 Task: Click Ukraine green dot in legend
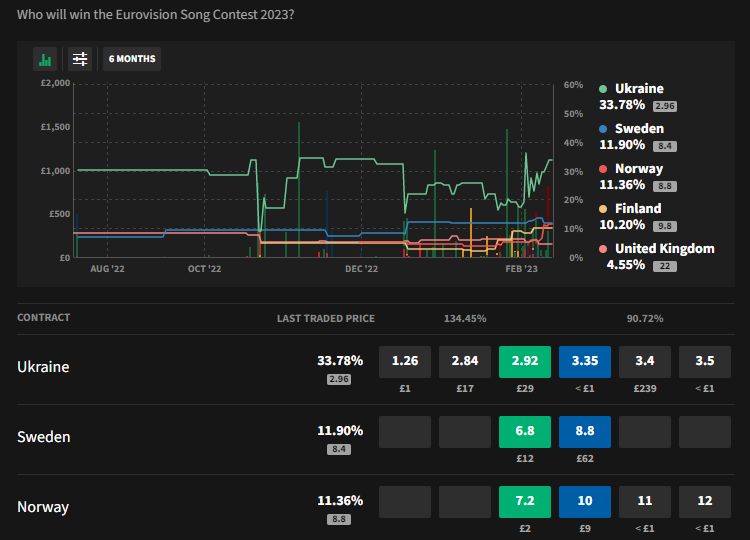[603, 89]
